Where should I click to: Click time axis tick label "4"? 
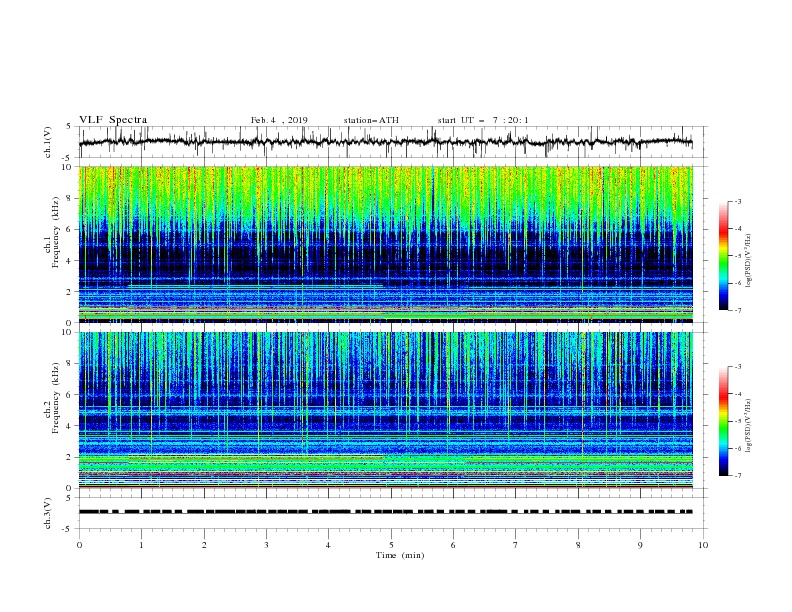(x=329, y=545)
